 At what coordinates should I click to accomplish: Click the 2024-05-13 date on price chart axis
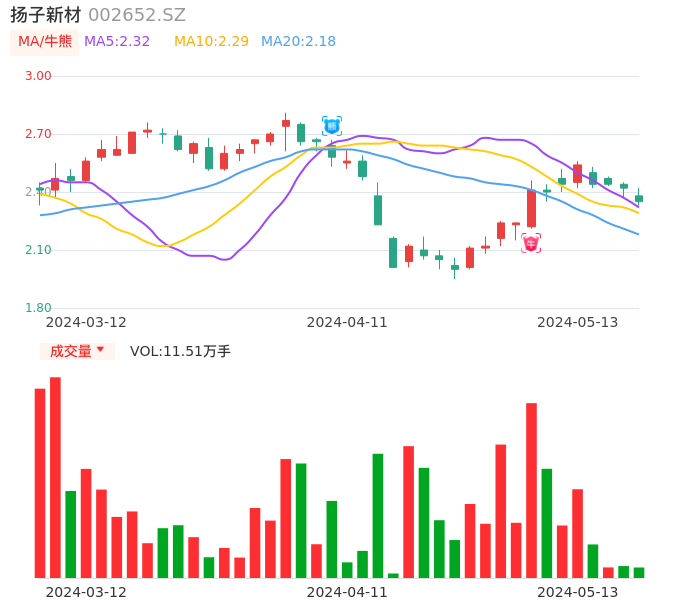pyautogui.click(x=577, y=322)
